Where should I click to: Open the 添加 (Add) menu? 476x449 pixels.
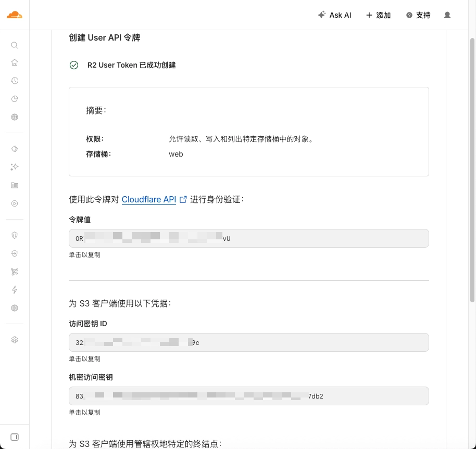pos(378,15)
